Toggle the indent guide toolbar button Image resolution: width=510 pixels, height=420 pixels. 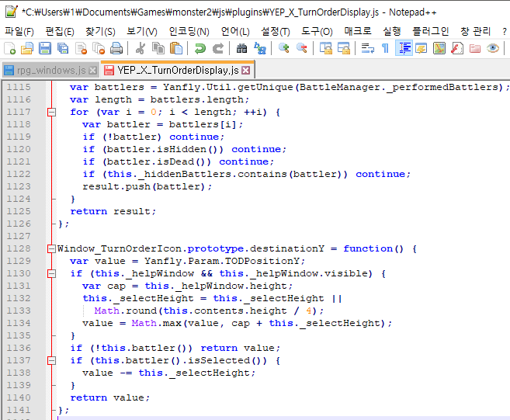click(x=404, y=48)
